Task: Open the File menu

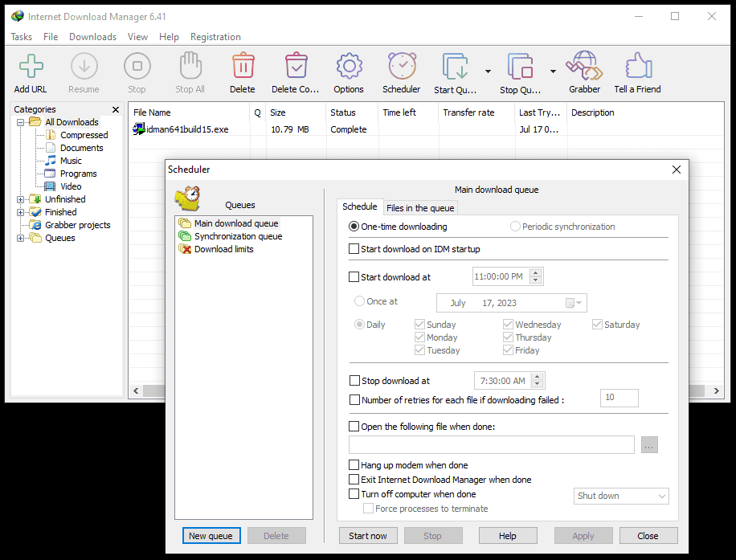Action: pos(51,37)
